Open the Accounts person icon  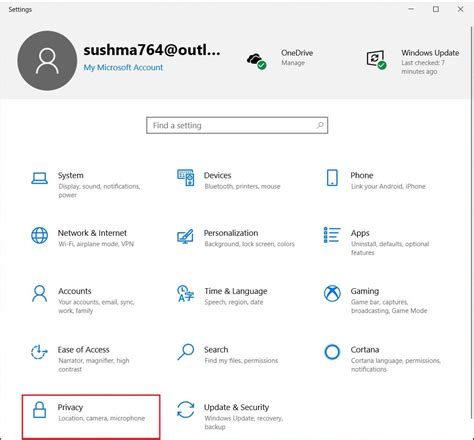39,294
